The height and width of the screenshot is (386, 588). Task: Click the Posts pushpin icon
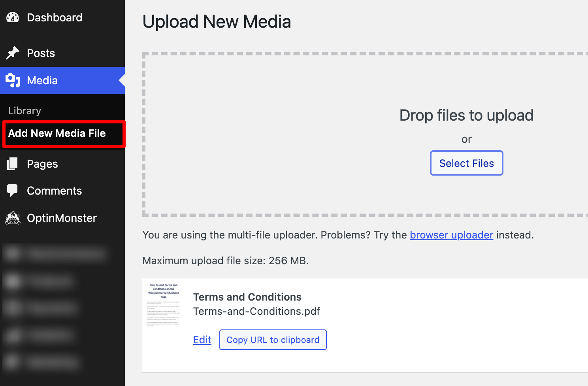point(13,53)
